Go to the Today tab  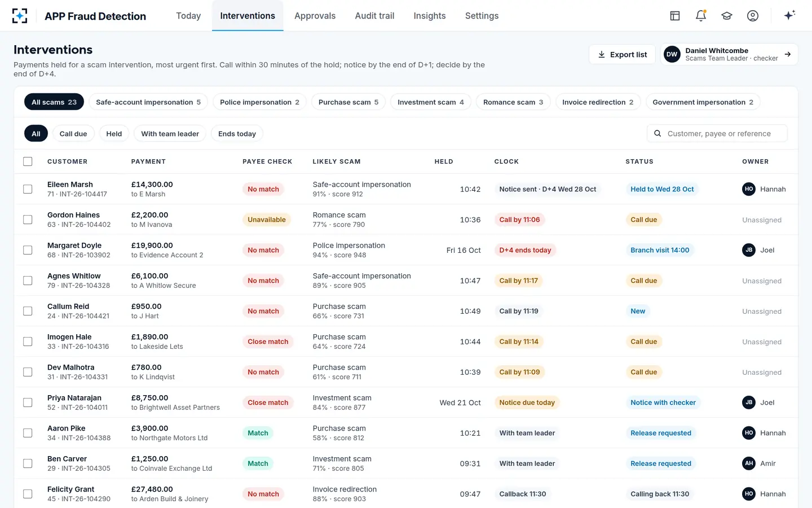pyautogui.click(x=188, y=16)
